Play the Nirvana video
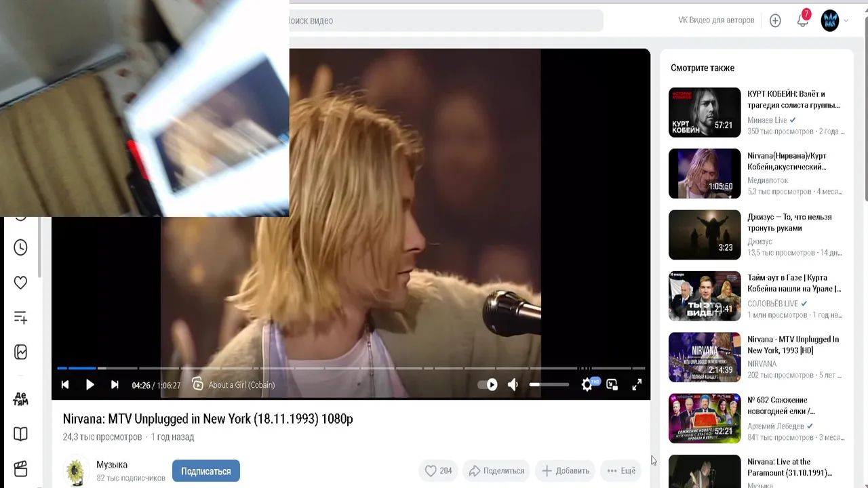Image resolution: width=868 pixels, height=488 pixels. (90, 385)
